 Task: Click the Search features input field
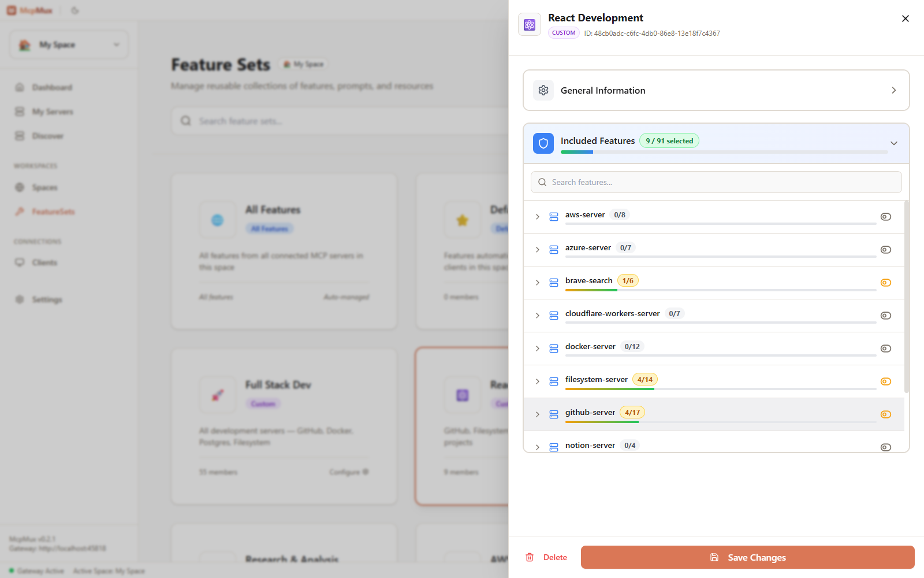pyautogui.click(x=716, y=181)
